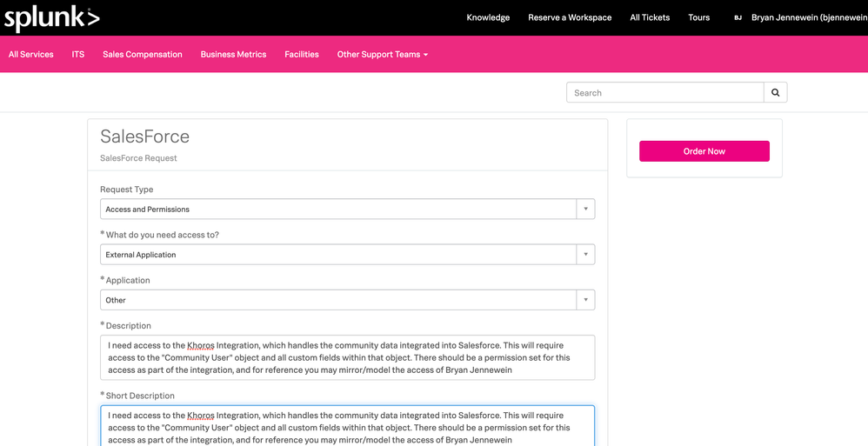The width and height of the screenshot is (868, 446).
Task: Open Business Metrics menu item
Action: point(233,54)
